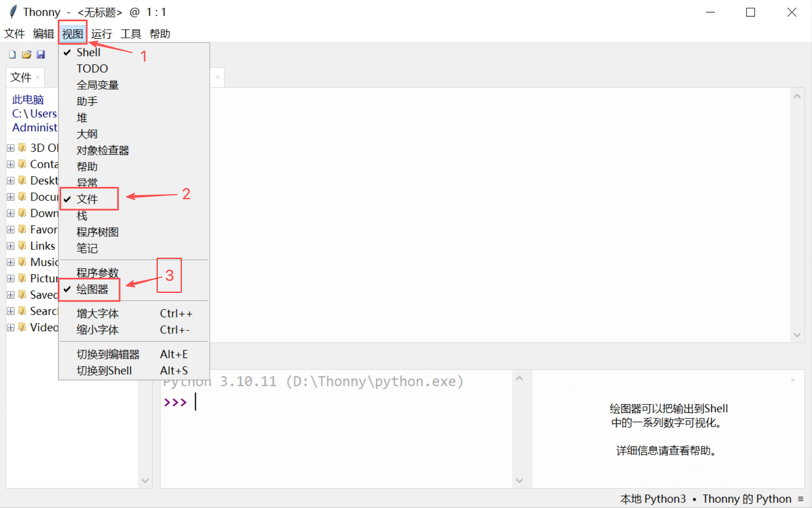Close the 文件 panel tab
812x508 pixels.
point(38,77)
